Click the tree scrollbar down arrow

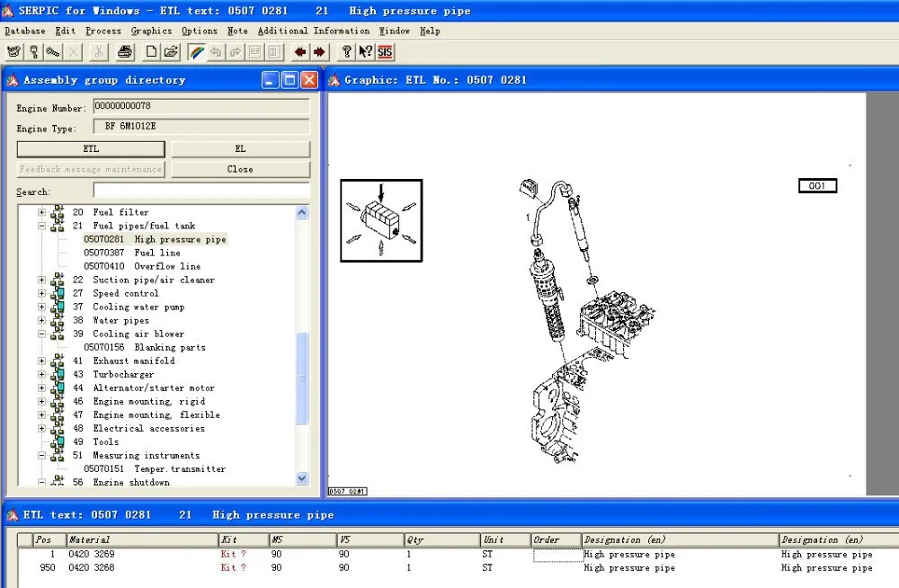[302, 478]
